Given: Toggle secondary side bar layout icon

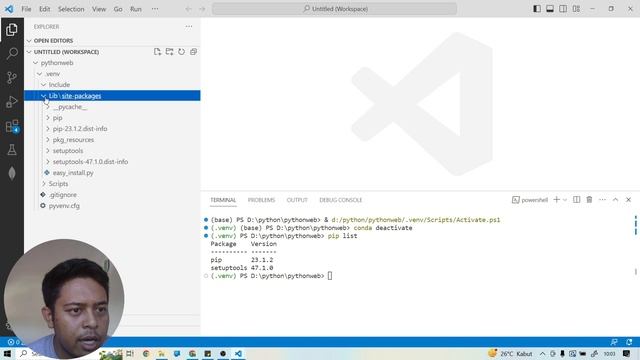Looking at the screenshot, I should coord(563,9).
